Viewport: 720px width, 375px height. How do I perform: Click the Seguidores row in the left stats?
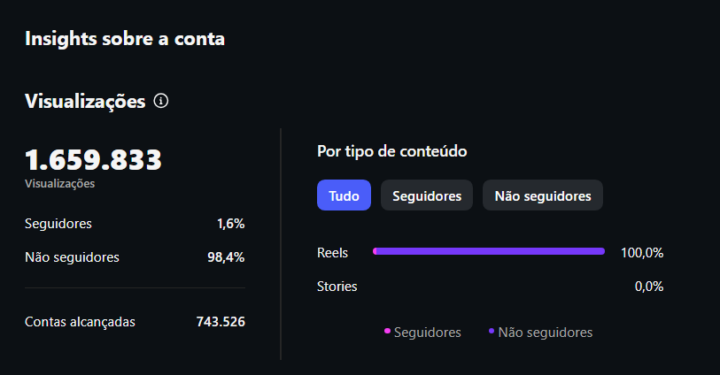coord(135,224)
